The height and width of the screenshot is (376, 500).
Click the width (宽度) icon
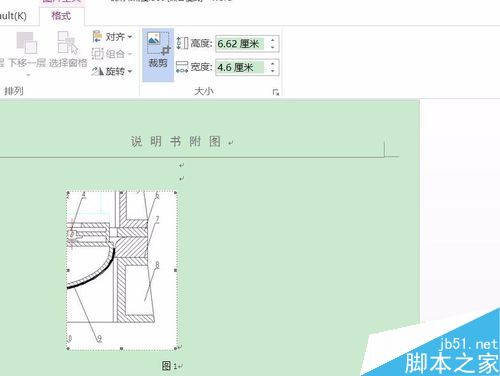[182, 67]
